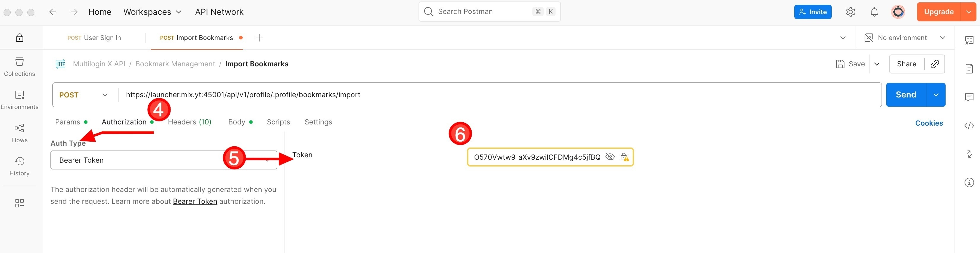Switch to the Headers tab

coord(190,122)
